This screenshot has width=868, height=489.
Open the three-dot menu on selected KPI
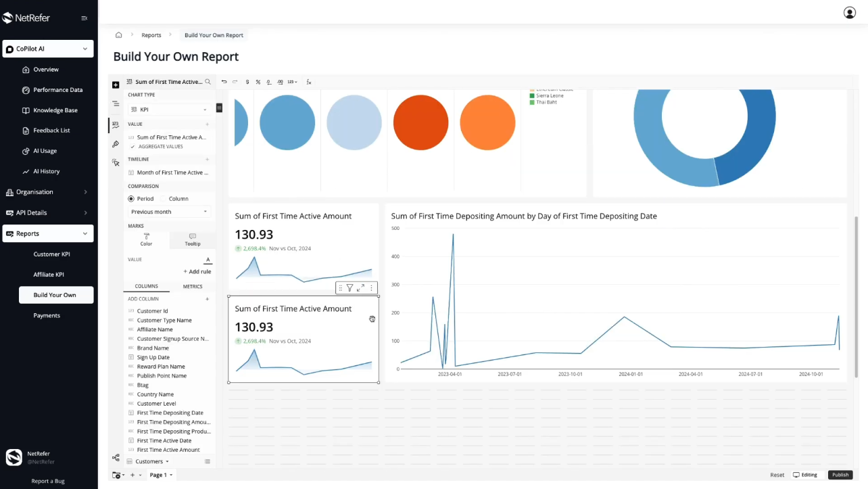(x=371, y=288)
